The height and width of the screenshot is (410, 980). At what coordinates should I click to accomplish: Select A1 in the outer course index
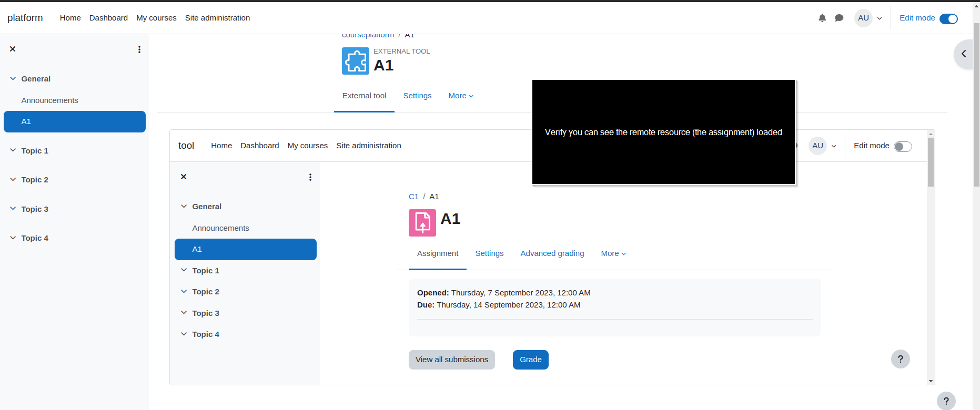[x=75, y=121]
